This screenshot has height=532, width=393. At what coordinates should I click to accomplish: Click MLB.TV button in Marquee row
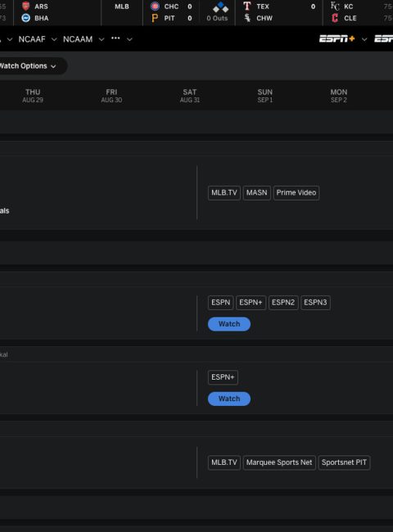point(224,462)
